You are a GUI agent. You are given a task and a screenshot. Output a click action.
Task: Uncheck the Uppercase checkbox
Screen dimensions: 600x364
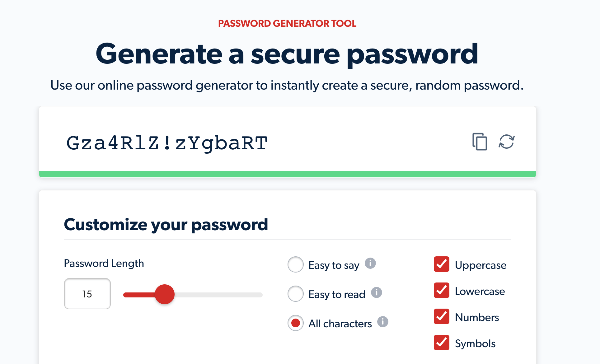pos(441,264)
